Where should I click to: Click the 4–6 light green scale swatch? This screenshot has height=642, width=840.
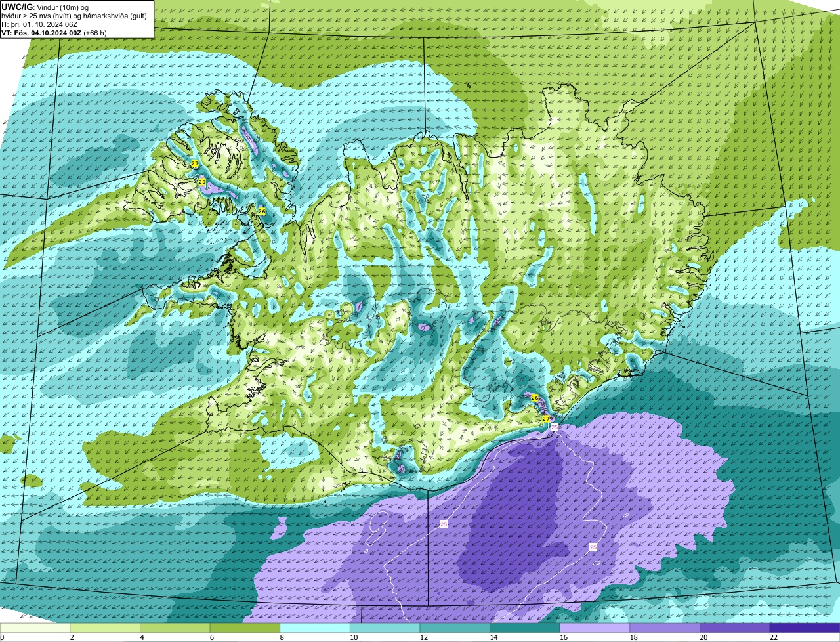click(x=175, y=628)
